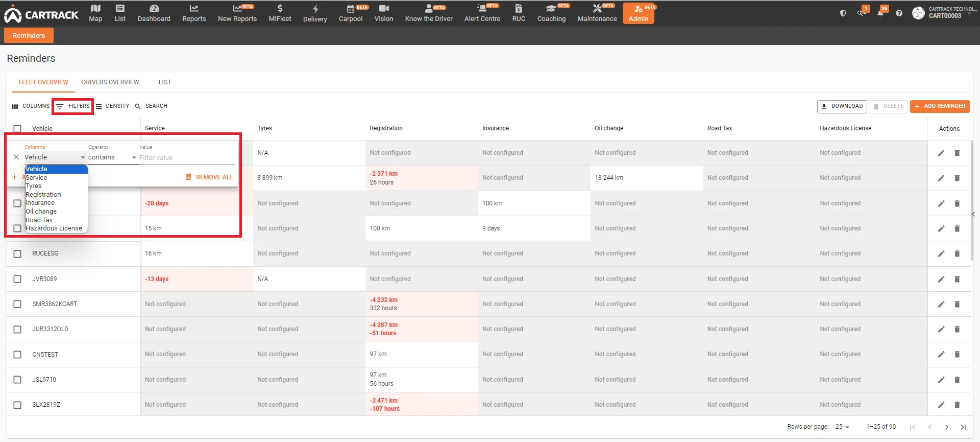The image size is (980, 442).
Task: Choose Oil change in Columns dropdown list
Action: coord(56,212)
